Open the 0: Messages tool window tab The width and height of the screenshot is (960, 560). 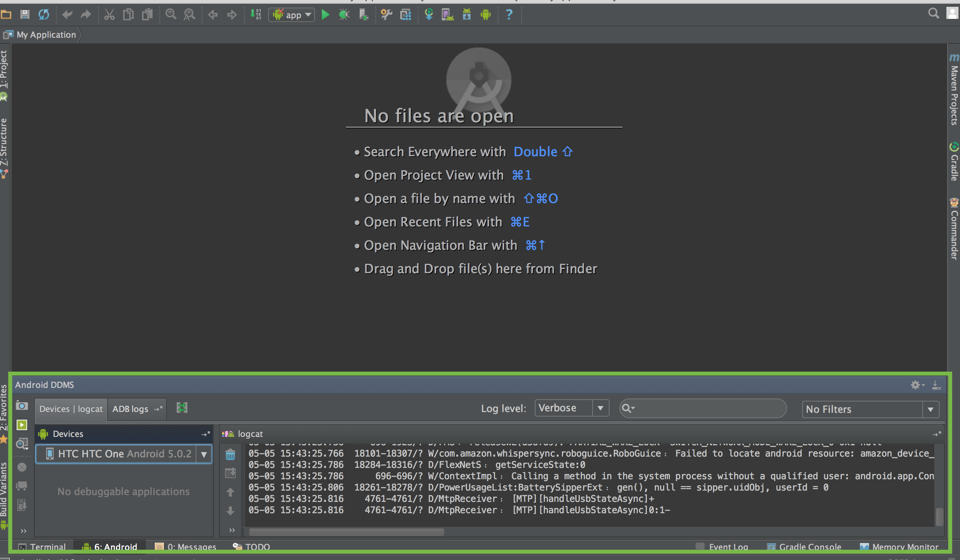pyautogui.click(x=185, y=547)
